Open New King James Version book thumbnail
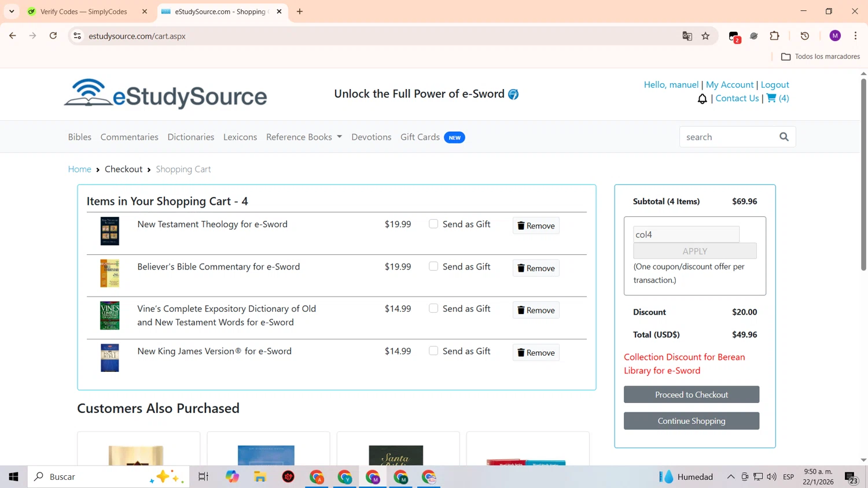Image resolution: width=868 pixels, height=488 pixels. pos(109,358)
